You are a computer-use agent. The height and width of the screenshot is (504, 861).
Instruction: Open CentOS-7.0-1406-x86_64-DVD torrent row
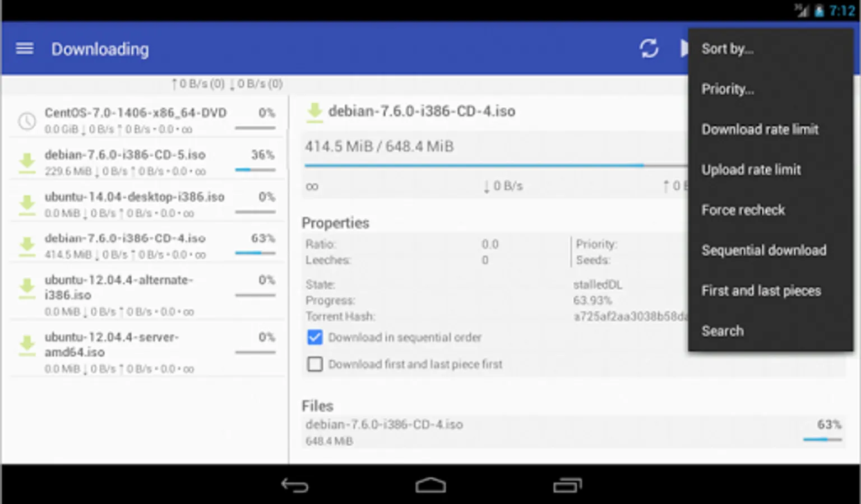point(147,120)
